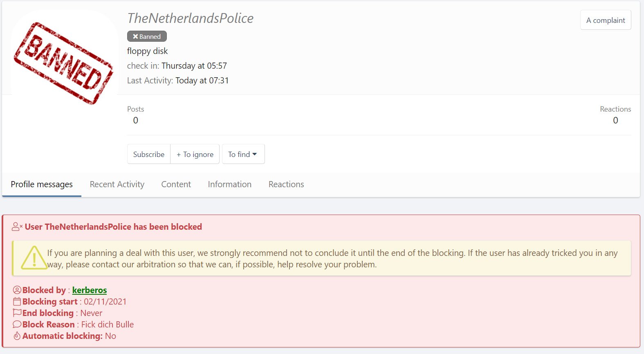Screen dimensions: 644x354
Task: Switch to the Recent Activity tab
Action: click(117, 184)
